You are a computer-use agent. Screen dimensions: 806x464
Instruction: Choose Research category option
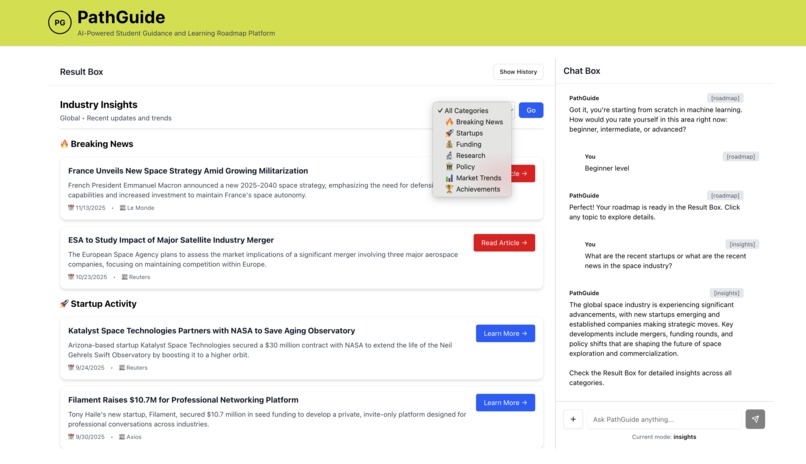point(470,156)
